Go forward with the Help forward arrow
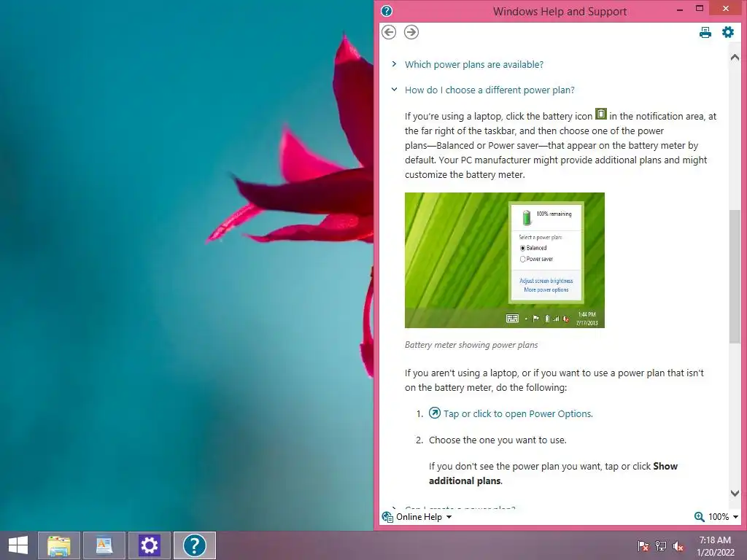747x560 pixels. tap(411, 32)
